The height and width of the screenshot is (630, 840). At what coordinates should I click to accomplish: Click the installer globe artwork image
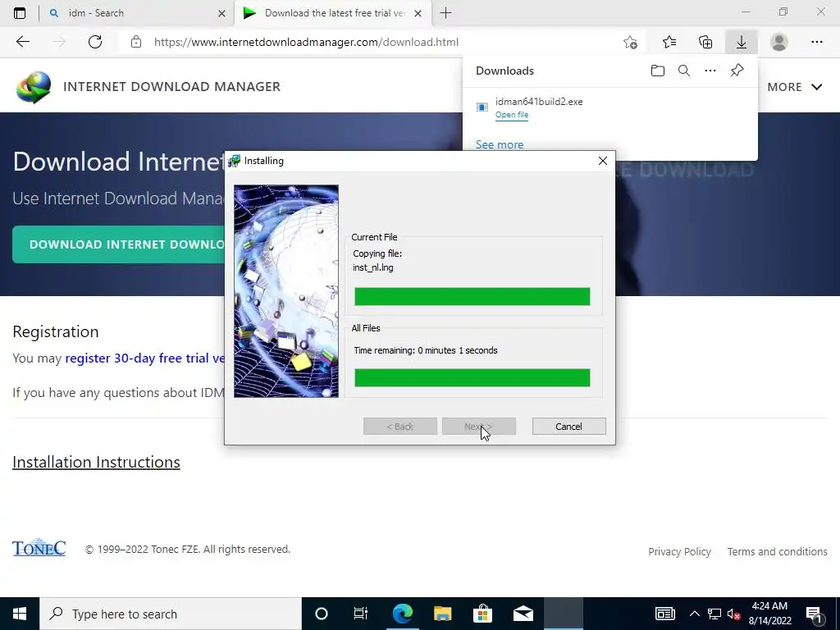pyautogui.click(x=286, y=291)
